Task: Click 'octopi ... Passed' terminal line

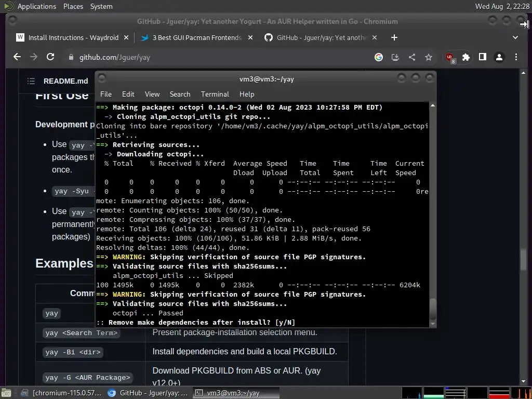Action: [148, 313]
